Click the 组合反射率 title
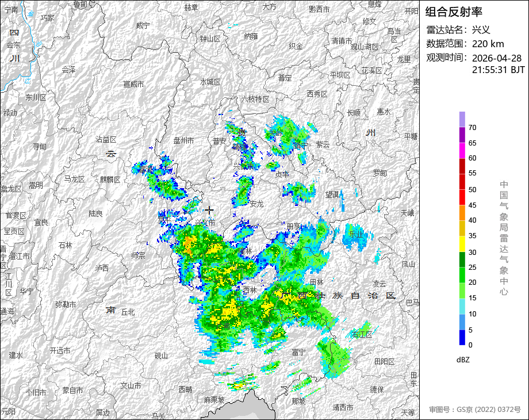The image size is (529, 420). click(x=454, y=12)
